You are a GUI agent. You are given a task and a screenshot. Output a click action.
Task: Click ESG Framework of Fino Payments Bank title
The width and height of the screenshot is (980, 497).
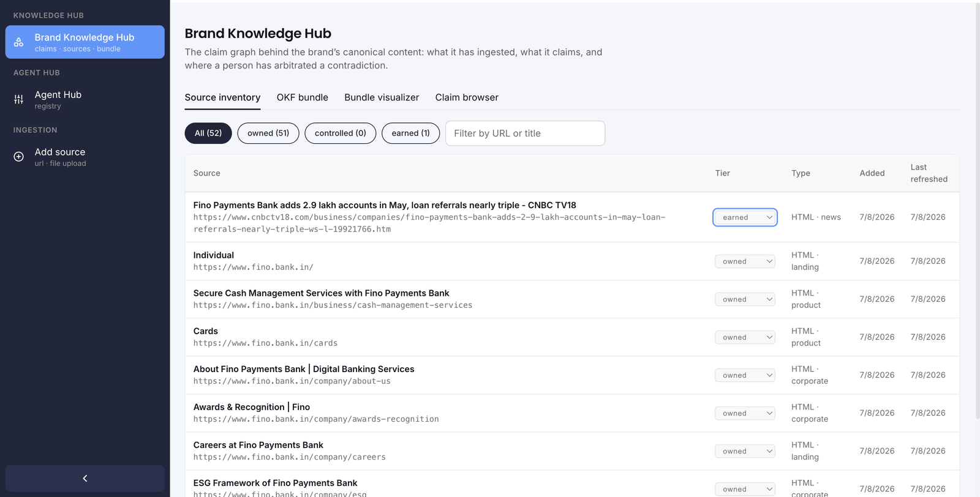[x=276, y=483]
